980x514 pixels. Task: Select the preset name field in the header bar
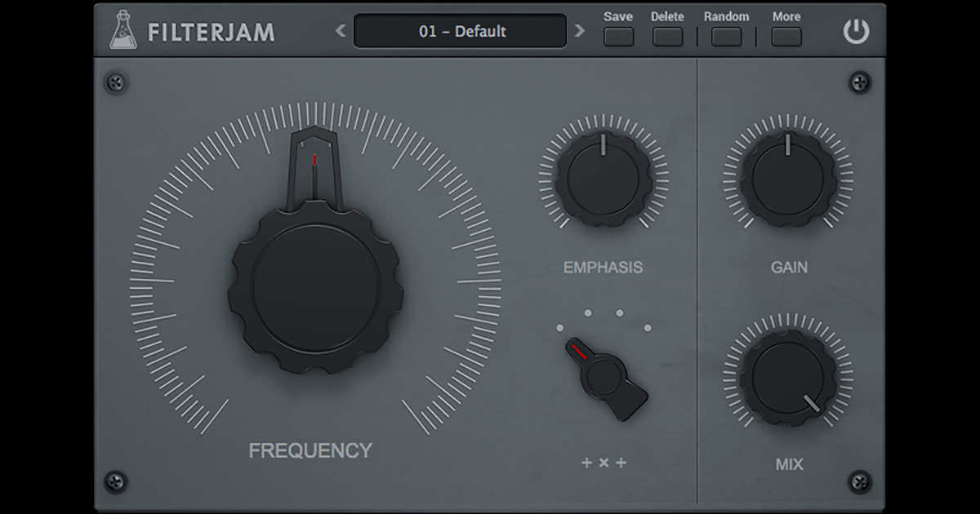point(460,30)
